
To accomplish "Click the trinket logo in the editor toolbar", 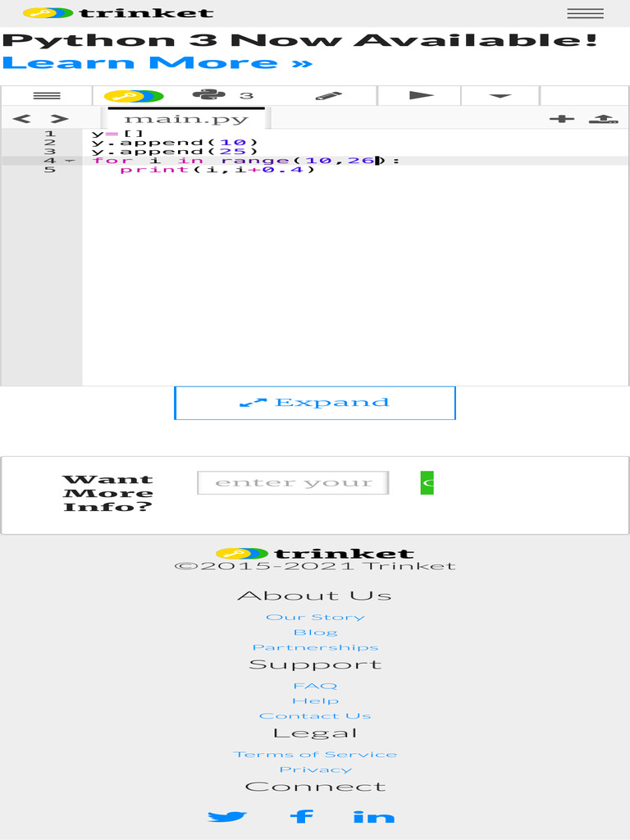I will click(x=134, y=96).
